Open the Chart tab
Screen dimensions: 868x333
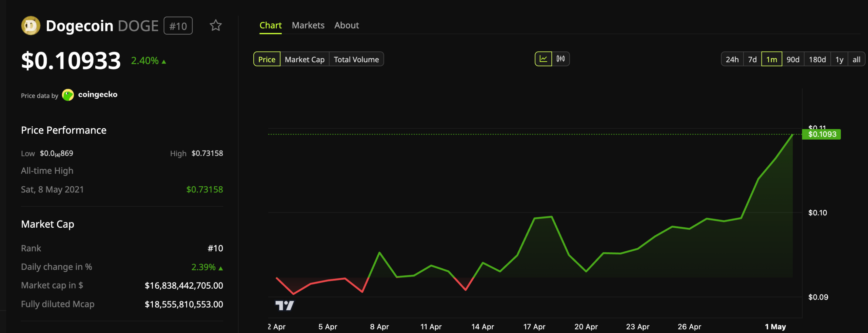point(271,25)
